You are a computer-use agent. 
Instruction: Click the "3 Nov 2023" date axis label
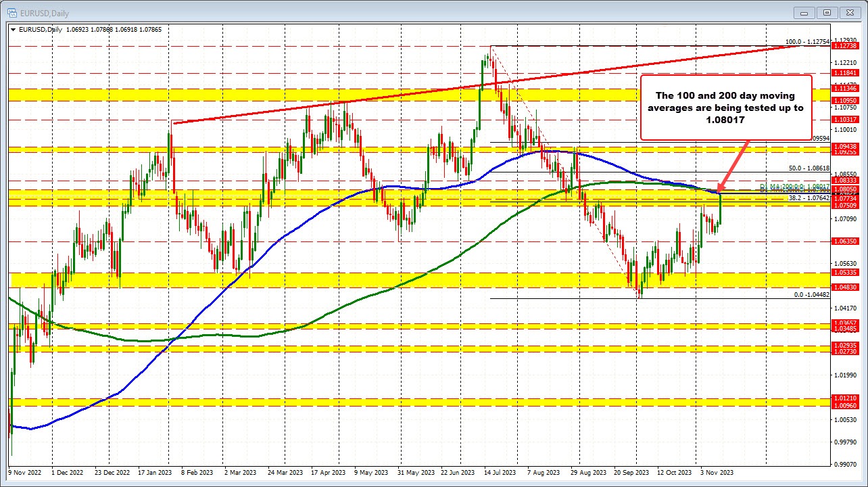coord(718,472)
